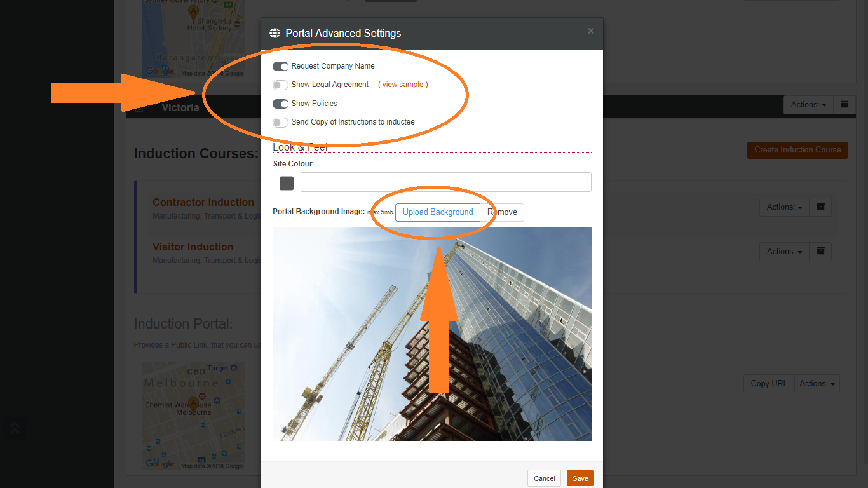Open the Contractor Induction course link
The image size is (868, 488).
203,202
